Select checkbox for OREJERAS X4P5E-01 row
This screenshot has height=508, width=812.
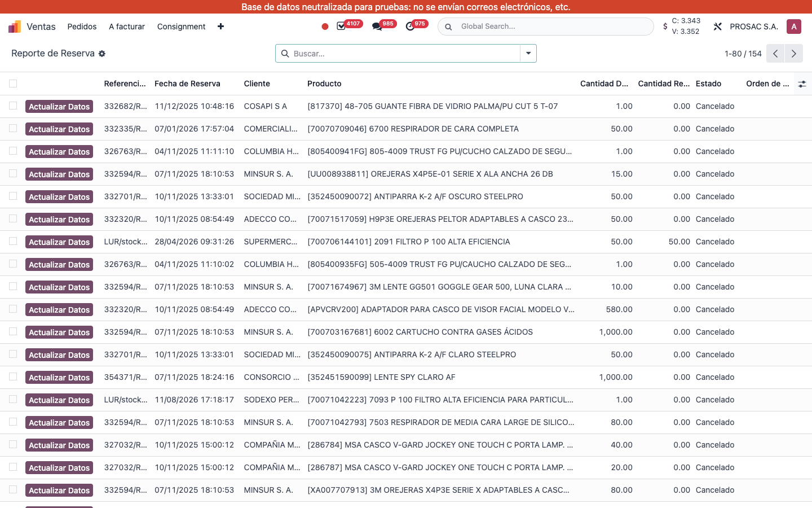tap(13, 173)
